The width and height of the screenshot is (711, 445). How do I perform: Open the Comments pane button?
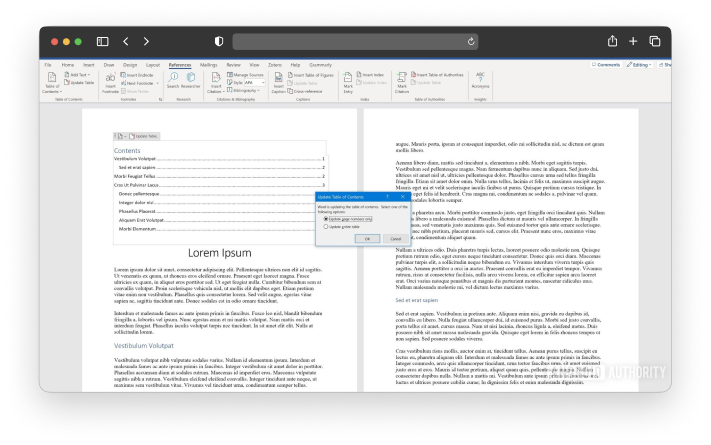(606, 65)
